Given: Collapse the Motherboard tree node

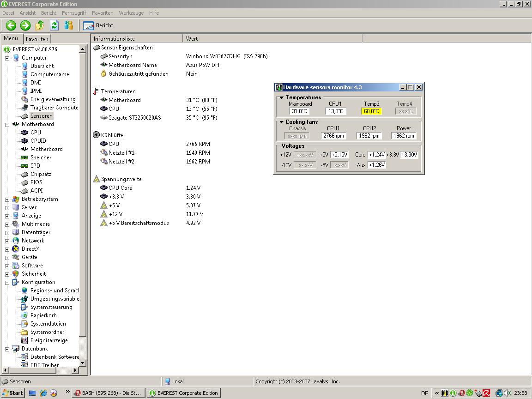Looking at the screenshot, I should click(7, 125).
